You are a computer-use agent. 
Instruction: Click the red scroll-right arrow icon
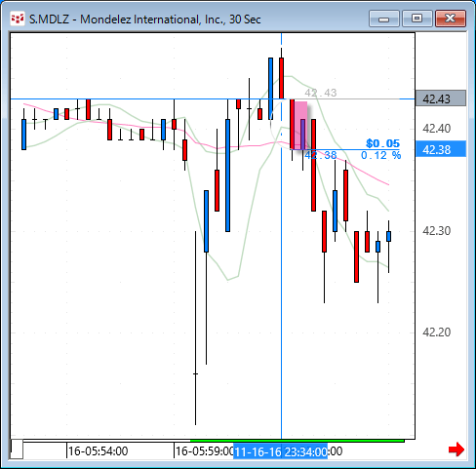456,449
